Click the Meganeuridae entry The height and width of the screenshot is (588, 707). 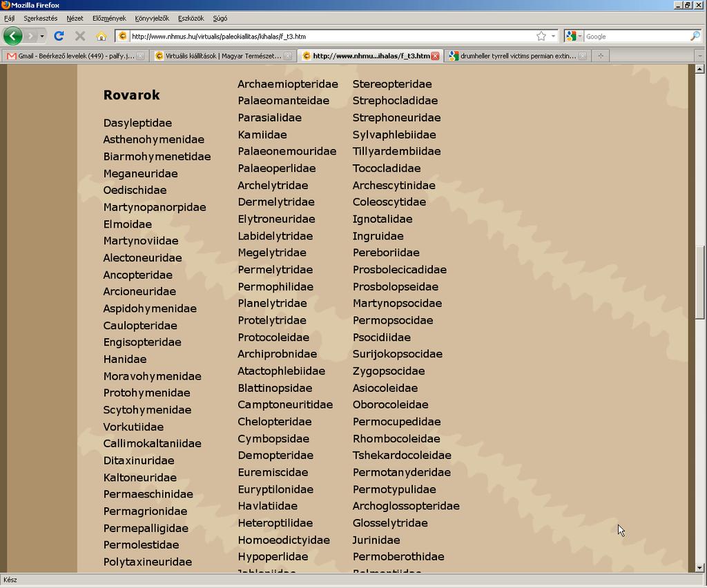click(x=141, y=173)
